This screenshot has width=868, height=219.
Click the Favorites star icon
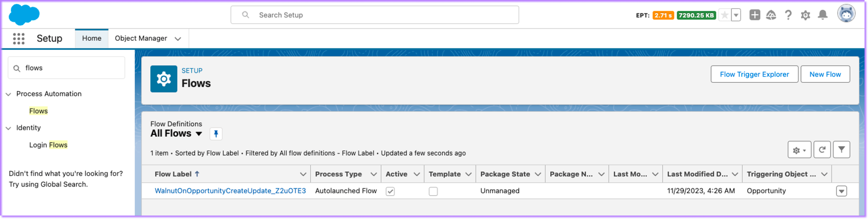724,15
